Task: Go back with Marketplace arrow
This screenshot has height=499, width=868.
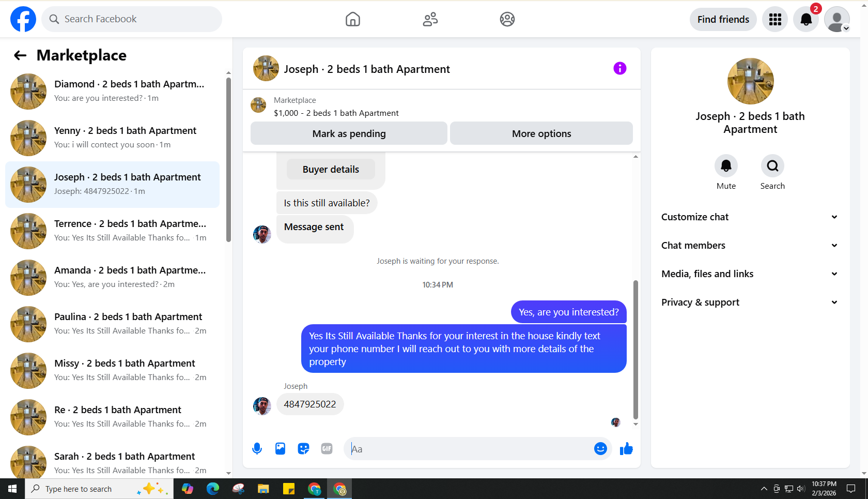Action: pyautogui.click(x=20, y=55)
